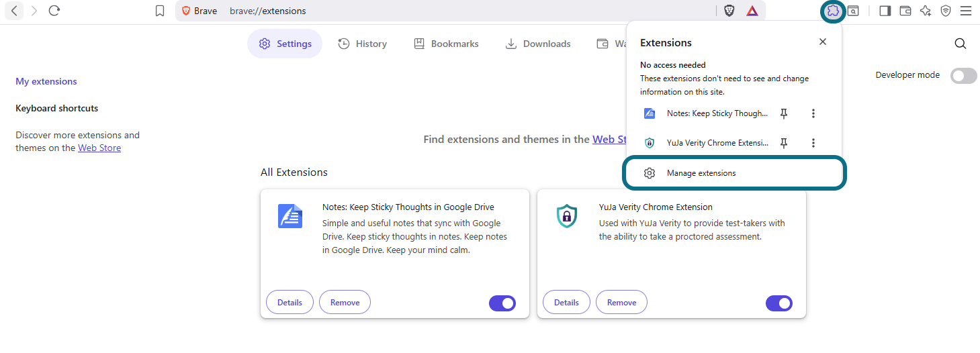
Task: Open Details for Notes: Keep Sticky Thoughts
Action: tap(289, 302)
